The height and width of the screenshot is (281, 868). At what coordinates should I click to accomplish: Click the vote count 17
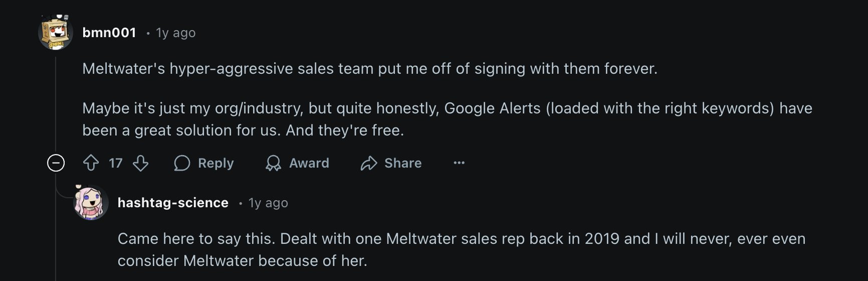(x=116, y=163)
